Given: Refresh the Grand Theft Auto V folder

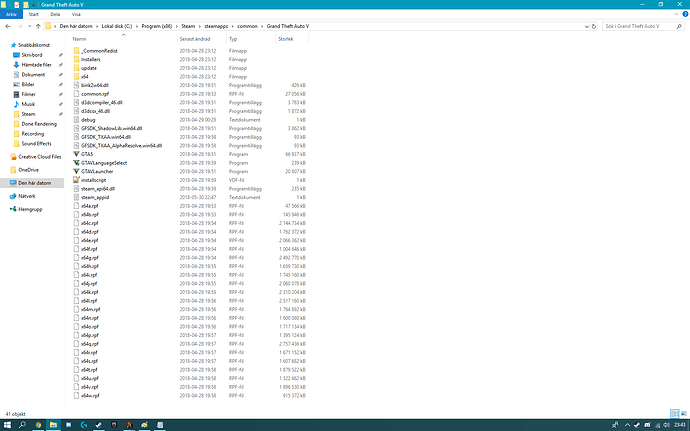Looking at the screenshot, I should click(594, 26).
